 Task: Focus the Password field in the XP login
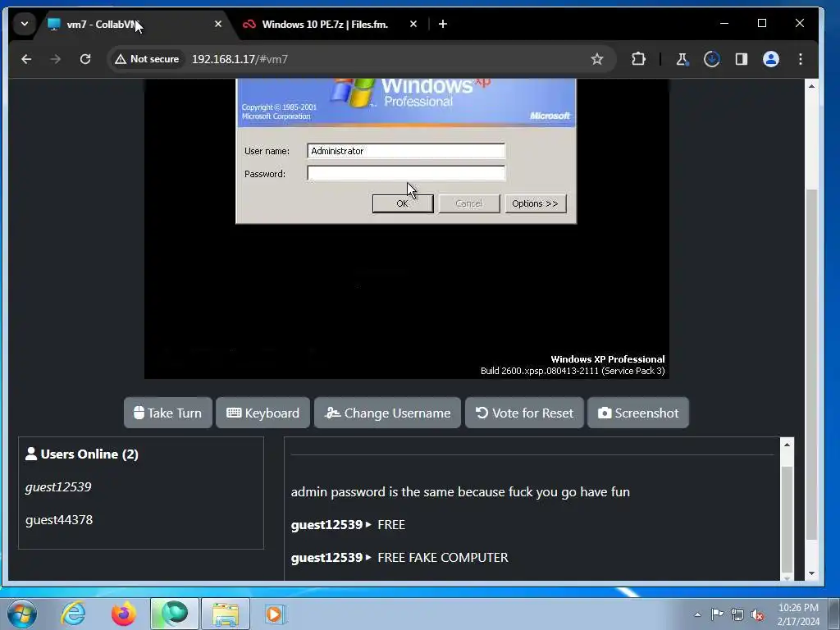406,173
